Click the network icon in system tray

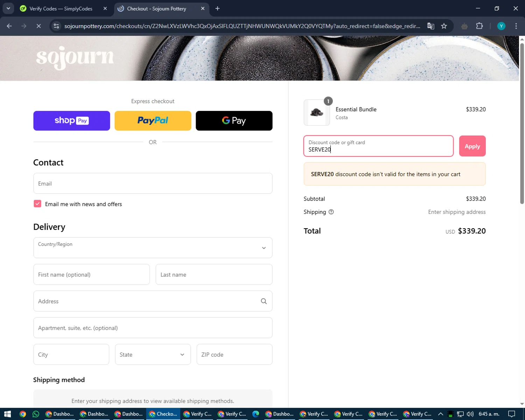[460, 414]
